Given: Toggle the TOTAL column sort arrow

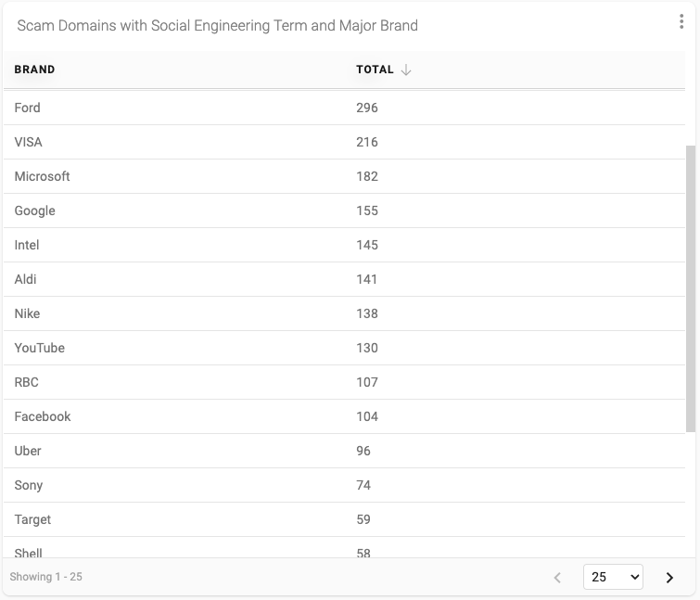Looking at the screenshot, I should pyautogui.click(x=406, y=70).
